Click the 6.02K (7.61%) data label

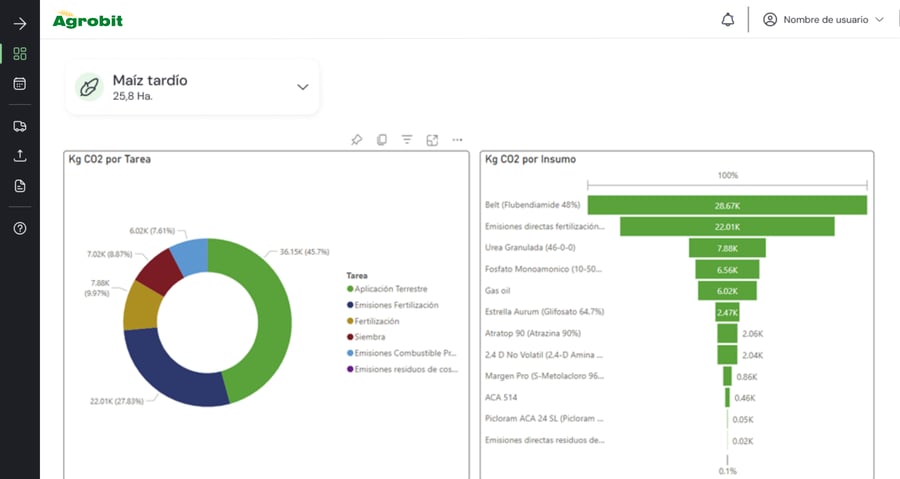(x=152, y=231)
